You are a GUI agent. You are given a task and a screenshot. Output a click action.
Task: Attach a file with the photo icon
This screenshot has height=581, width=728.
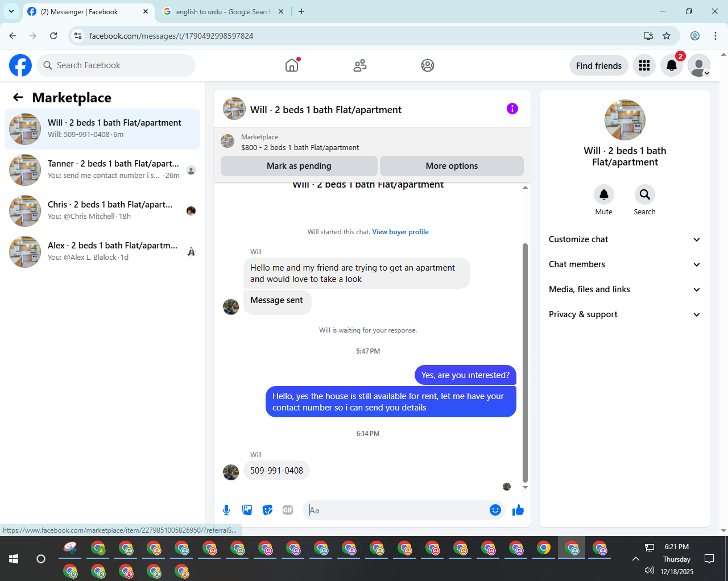[247, 510]
